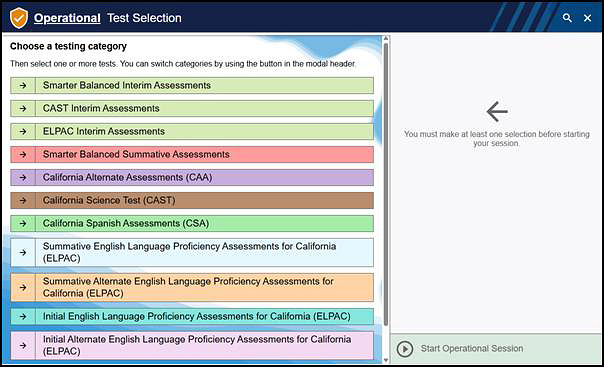604x367 pixels.
Task: Expand arrow for Summative Alternate ELPAC row
Action: click(23, 287)
